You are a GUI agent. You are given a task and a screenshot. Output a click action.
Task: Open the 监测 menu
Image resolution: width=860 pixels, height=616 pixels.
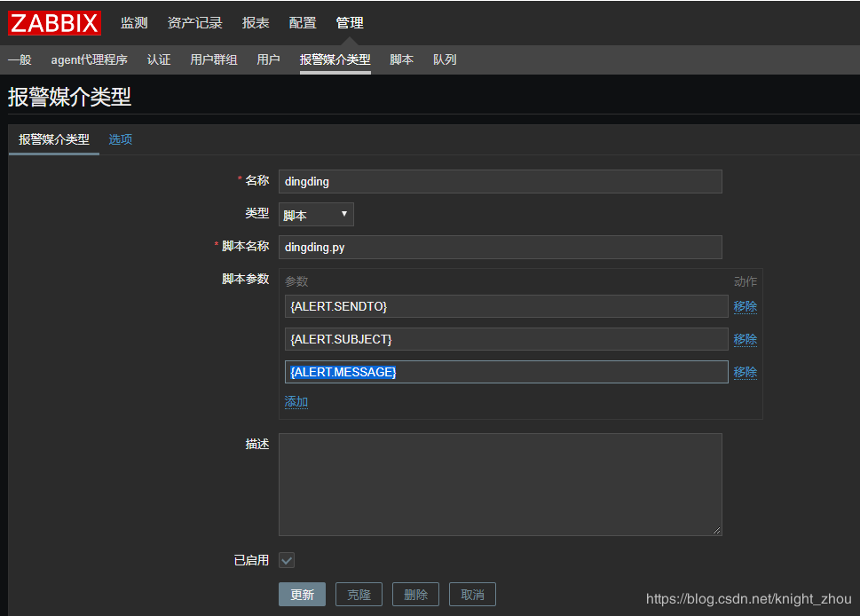134,23
